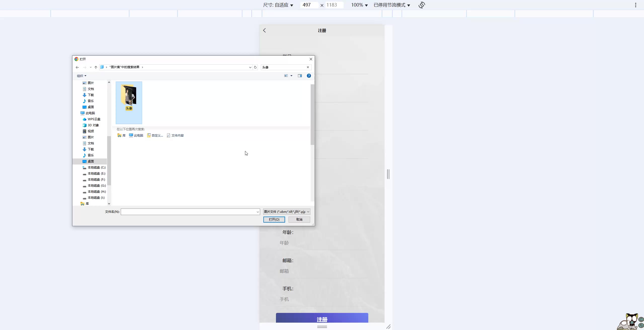Open the DevTools three-dot menu
644x330 pixels.
tap(635, 5)
